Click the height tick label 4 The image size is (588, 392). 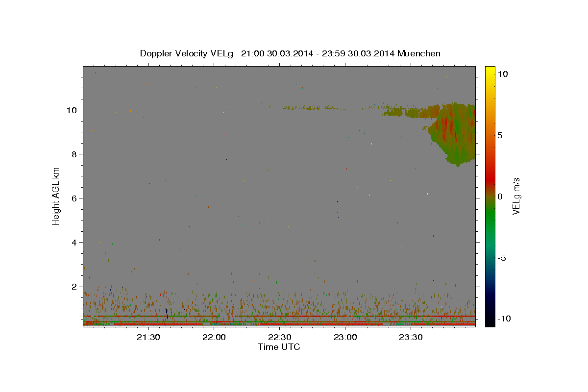[x=75, y=242]
